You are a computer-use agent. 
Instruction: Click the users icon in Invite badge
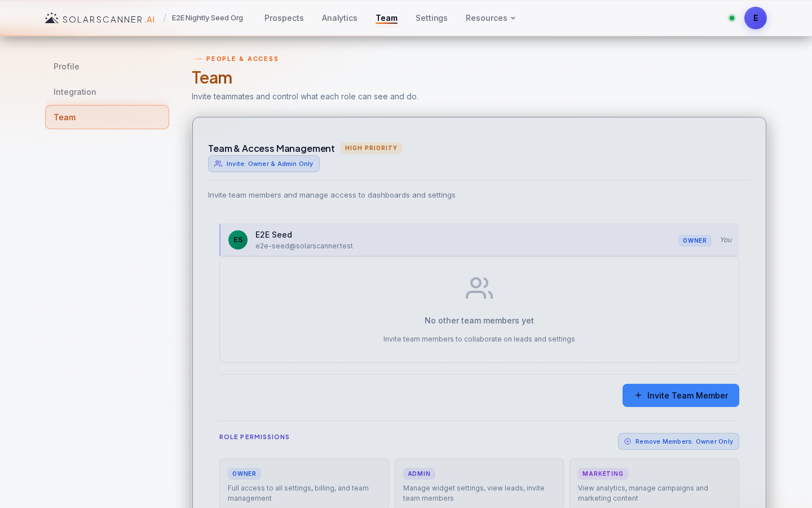click(x=218, y=164)
